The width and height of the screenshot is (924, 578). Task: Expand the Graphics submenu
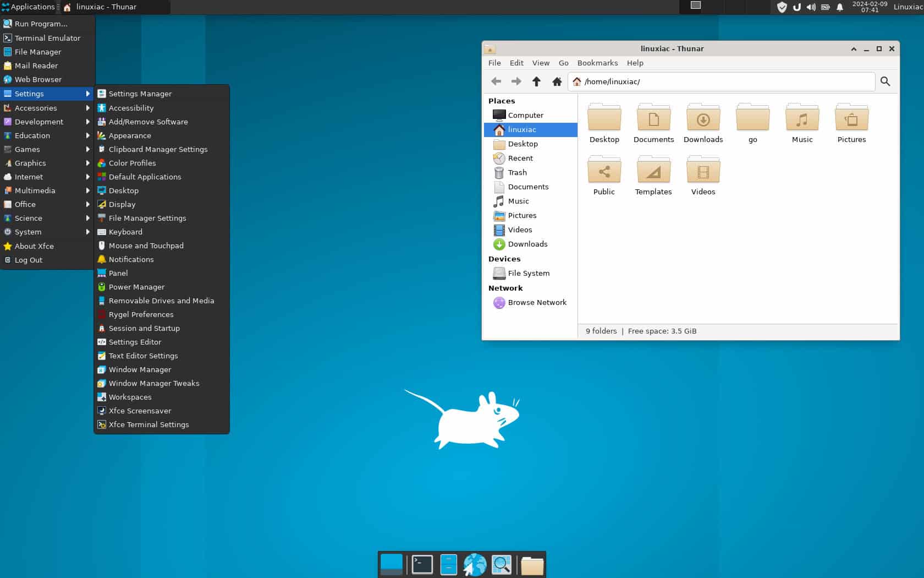point(30,163)
